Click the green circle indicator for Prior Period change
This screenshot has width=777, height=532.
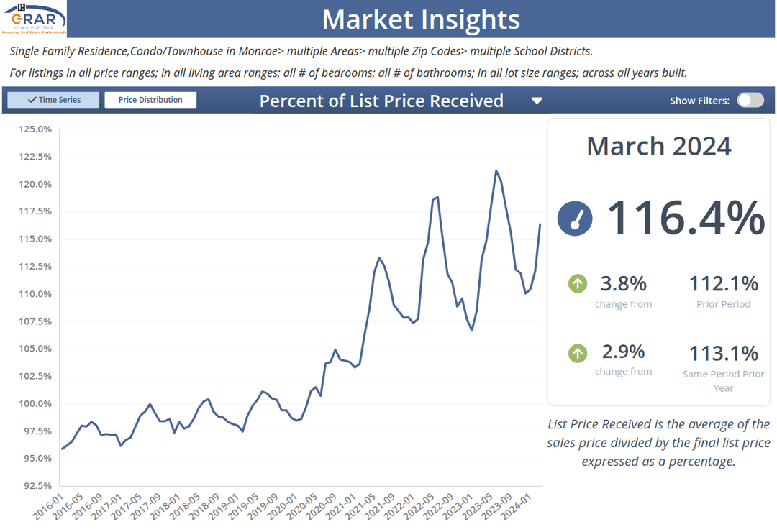click(x=578, y=284)
